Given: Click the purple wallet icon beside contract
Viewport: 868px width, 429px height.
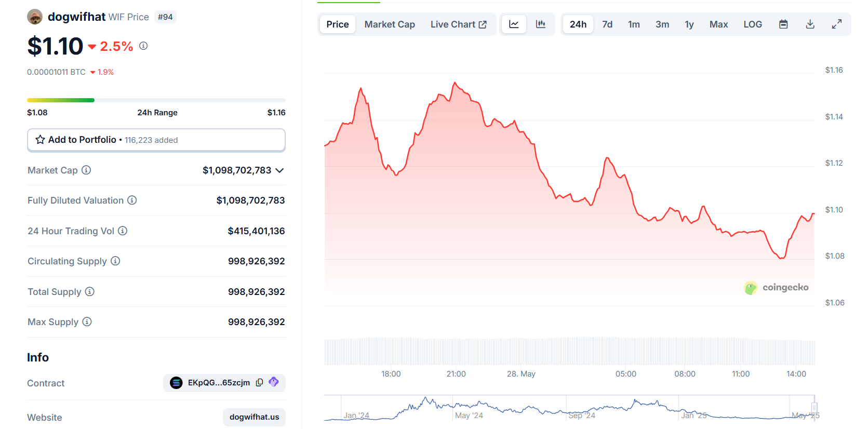Looking at the screenshot, I should coord(274,382).
